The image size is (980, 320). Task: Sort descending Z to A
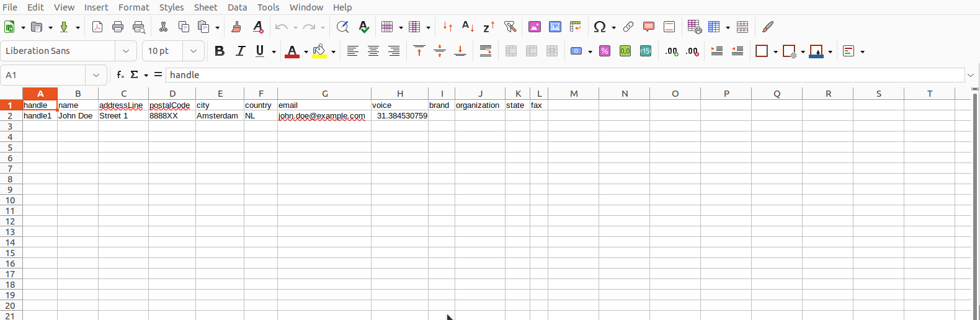pos(489,27)
